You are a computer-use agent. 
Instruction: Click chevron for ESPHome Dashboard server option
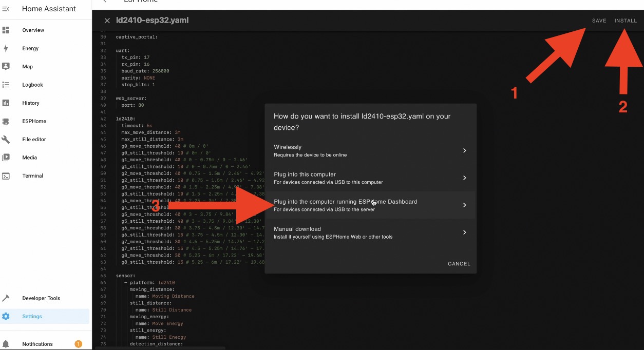coord(464,205)
